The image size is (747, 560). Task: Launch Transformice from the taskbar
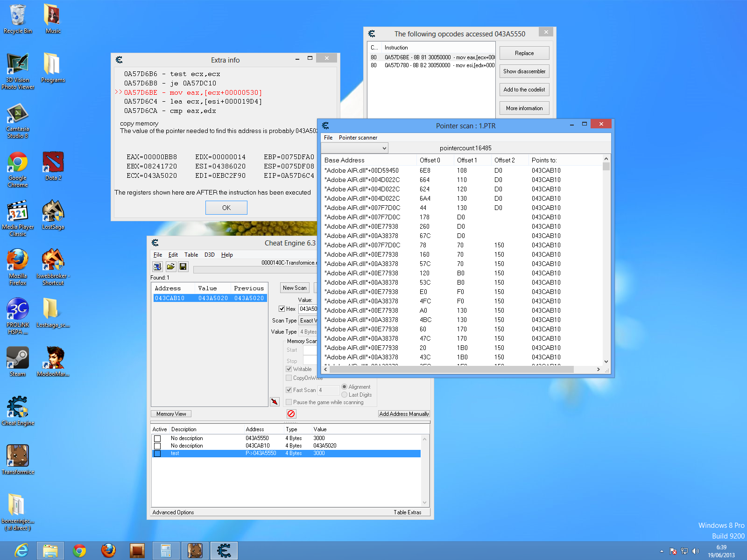(195, 551)
